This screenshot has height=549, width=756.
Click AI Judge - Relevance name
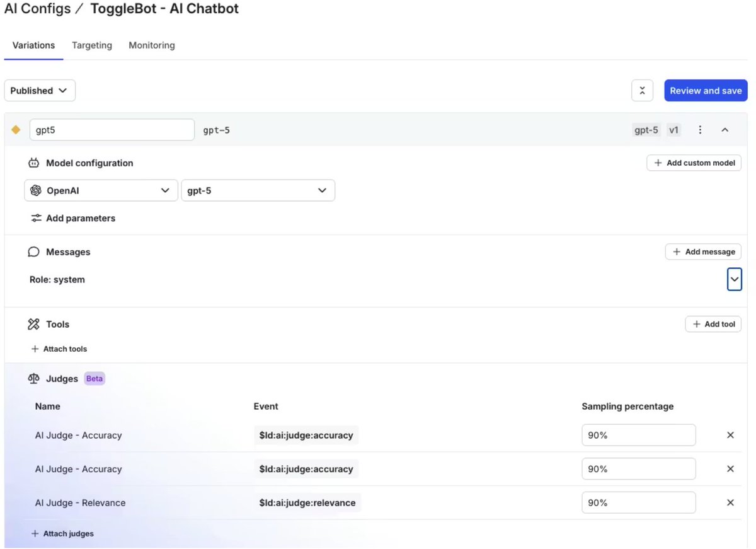coord(81,503)
